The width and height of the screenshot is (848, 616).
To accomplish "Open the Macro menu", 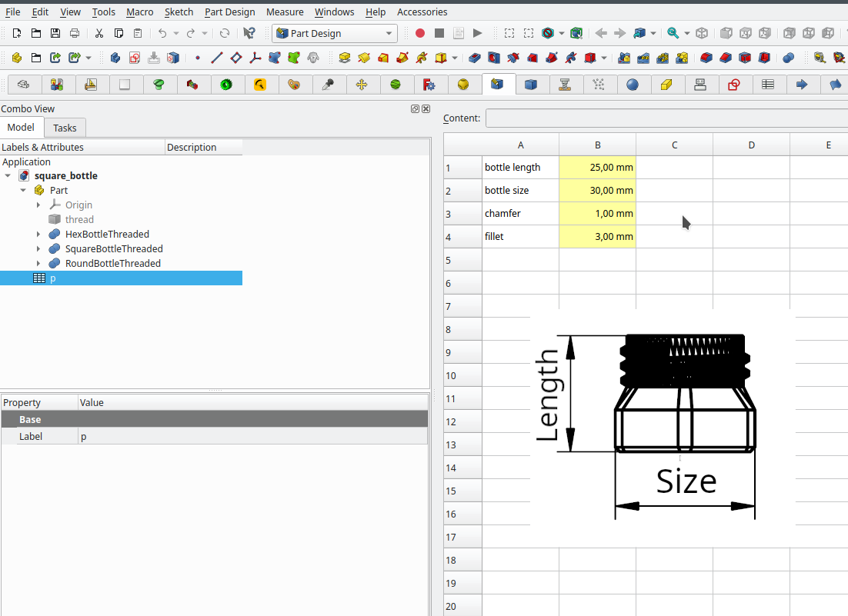I will 139,12.
